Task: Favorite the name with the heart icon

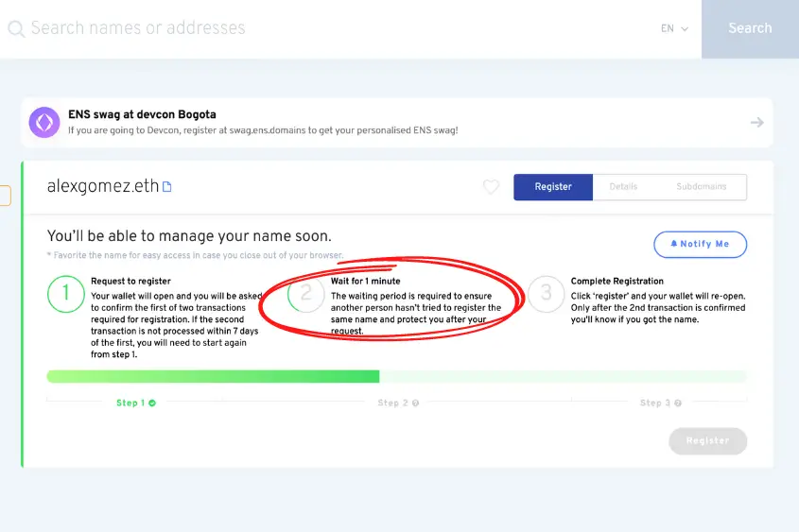Action: (x=491, y=187)
